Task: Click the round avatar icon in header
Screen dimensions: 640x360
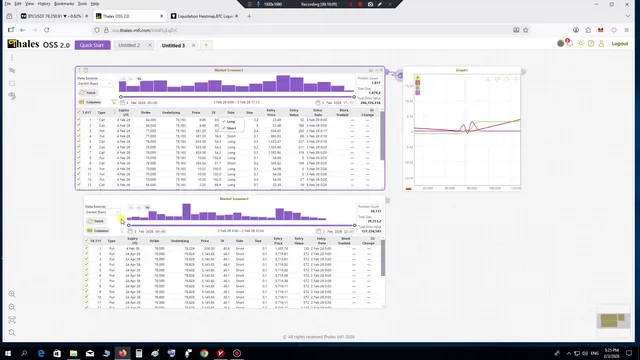Action: point(561,43)
